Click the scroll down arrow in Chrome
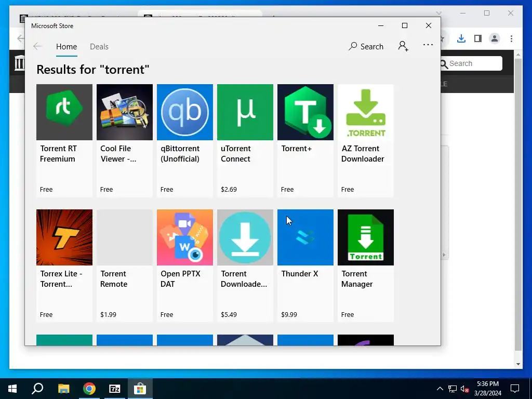Image resolution: width=532 pixels, height=399 pixels. tap(518, 364)
